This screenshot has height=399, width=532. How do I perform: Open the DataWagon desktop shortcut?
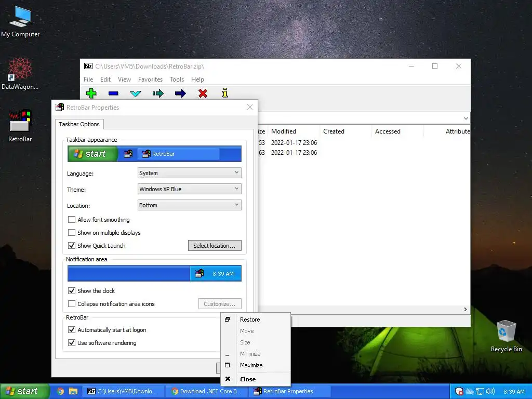pyautogui.click(x=20, y=74)
